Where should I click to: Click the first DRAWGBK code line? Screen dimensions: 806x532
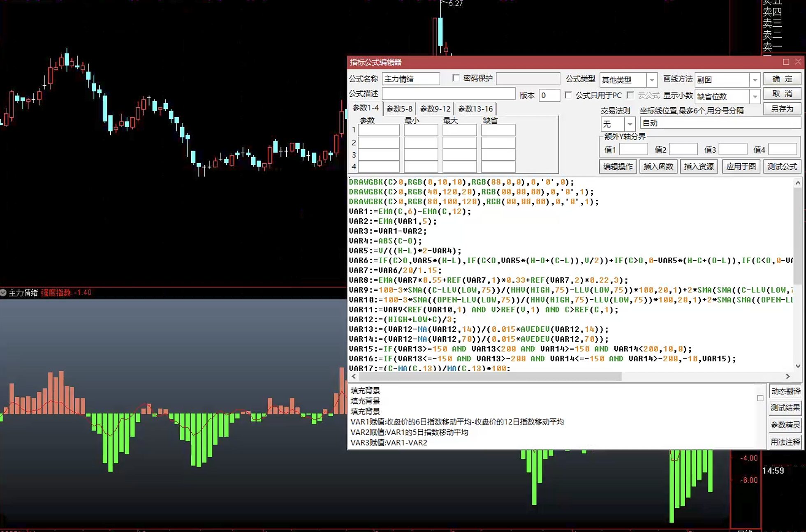point(461,182)
